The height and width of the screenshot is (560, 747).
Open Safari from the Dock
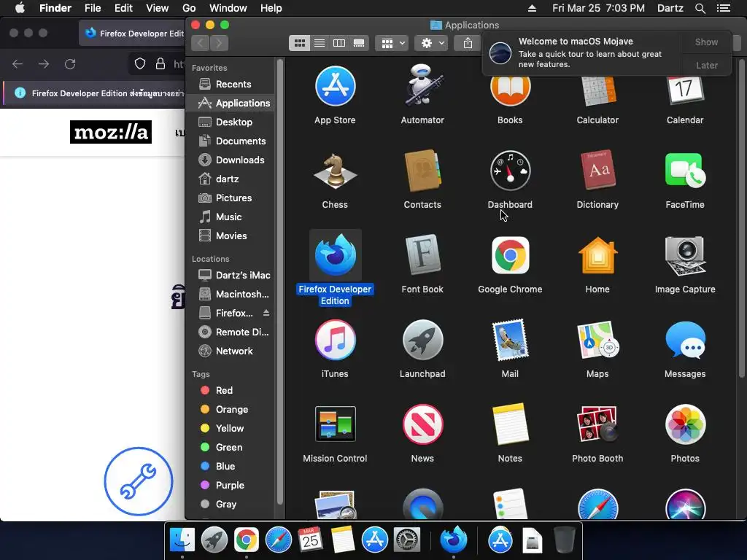coord(278,540)
